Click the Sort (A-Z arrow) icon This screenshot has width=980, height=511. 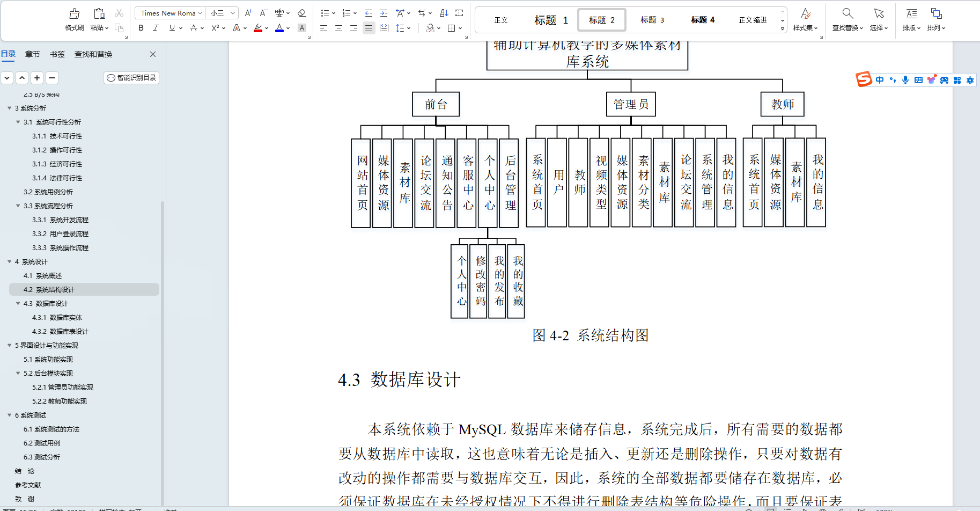click(444, 13)
